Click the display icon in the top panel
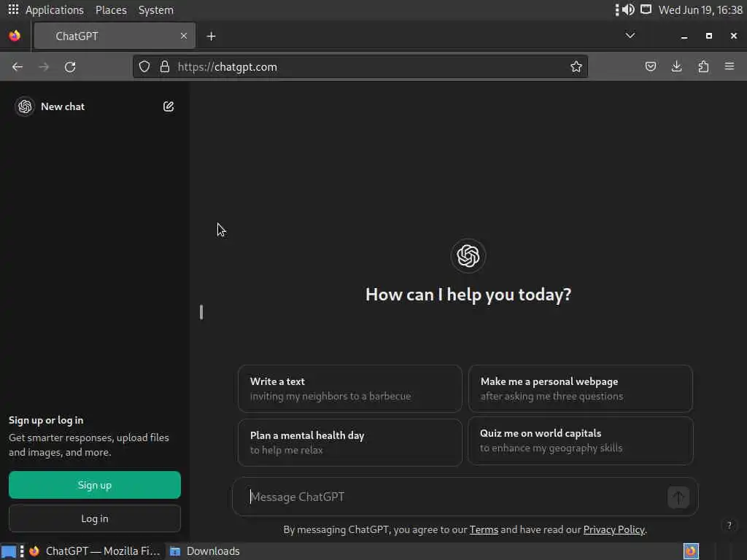The width and height of the screenshot is (747, 560). [646, 9]
